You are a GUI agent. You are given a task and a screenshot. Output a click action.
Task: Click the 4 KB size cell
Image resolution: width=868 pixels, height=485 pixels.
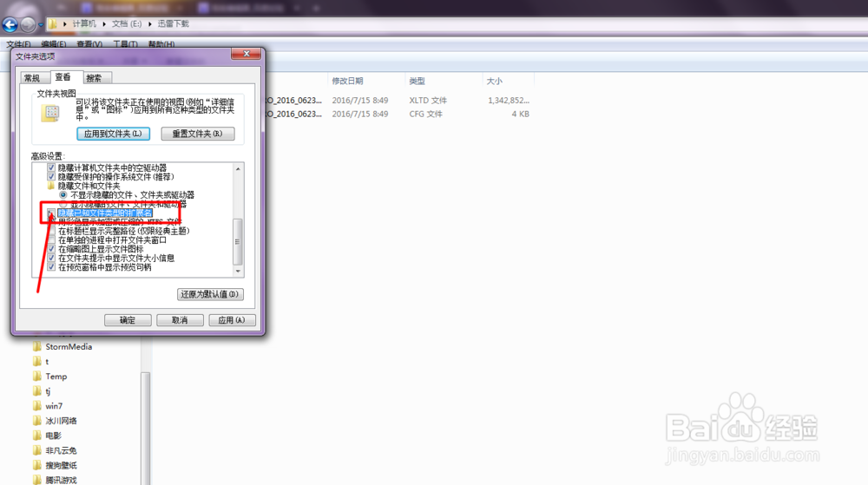pos(520,114)
